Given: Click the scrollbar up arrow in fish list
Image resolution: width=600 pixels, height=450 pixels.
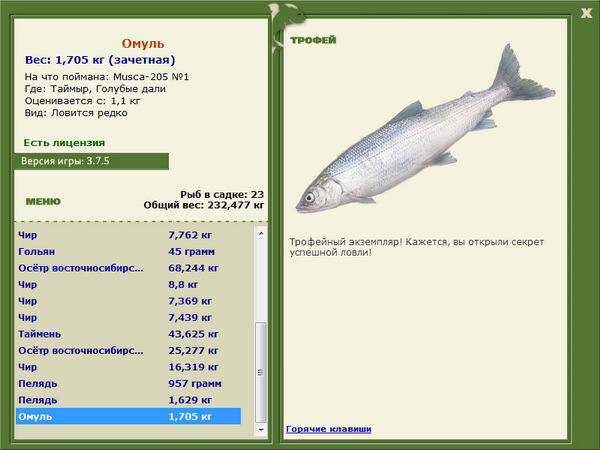Looking at the screenshot, I should 261,233.
